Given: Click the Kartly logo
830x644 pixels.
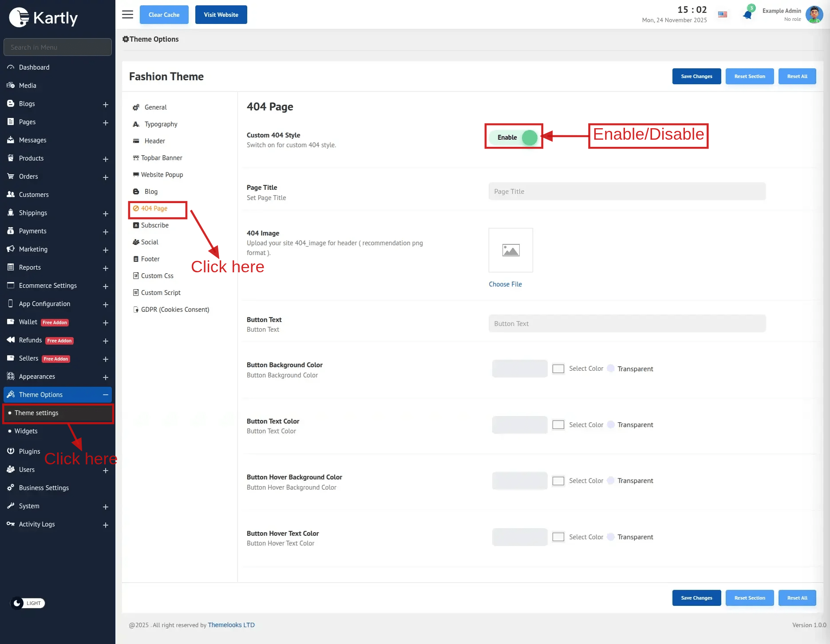Looking at the screenshot, I should coord(43,18).
